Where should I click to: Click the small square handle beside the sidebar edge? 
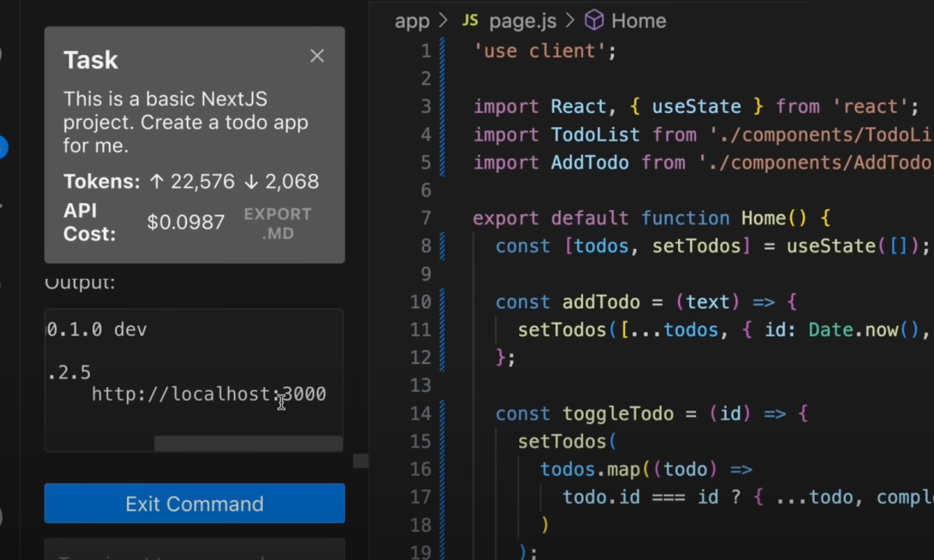coord(361,461)
